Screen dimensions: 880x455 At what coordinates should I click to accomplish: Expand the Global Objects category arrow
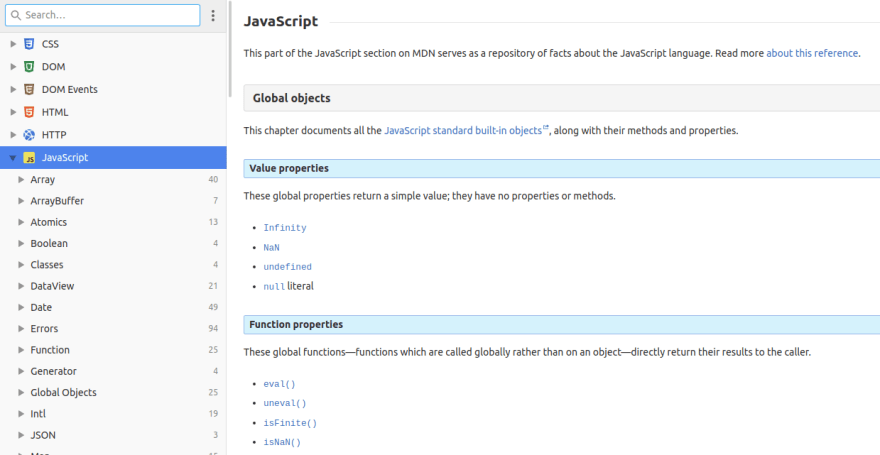point(21,393)
